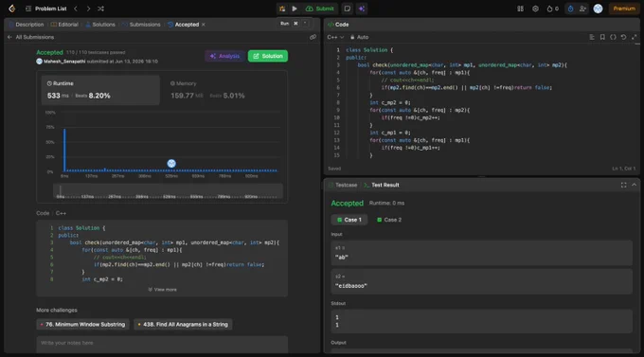The width and height of the screenshot is (644, 357).
Task: Open the AI sparkle assistant icon
Action: 362,9
